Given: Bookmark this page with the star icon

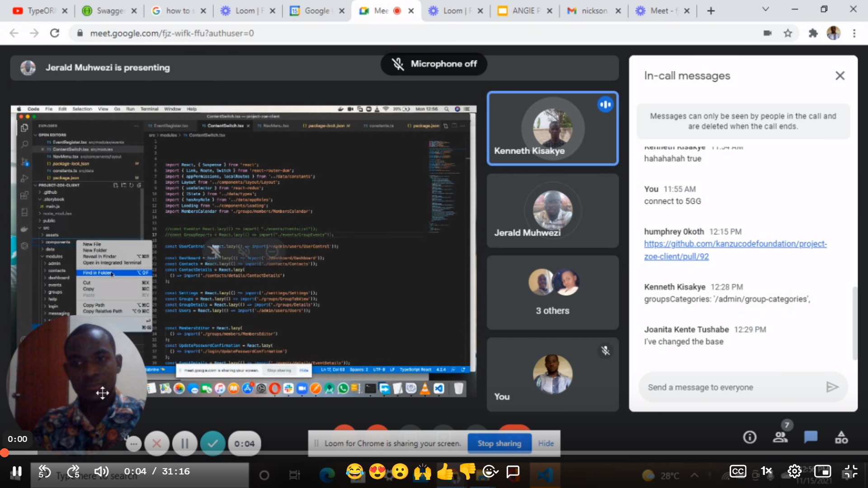Looking at the screenshot, I should tap(788, 33).
